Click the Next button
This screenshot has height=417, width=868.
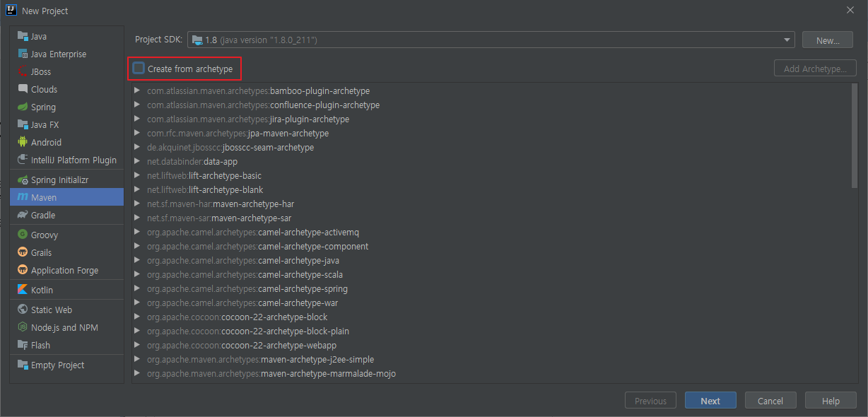(x=710, y=401)
